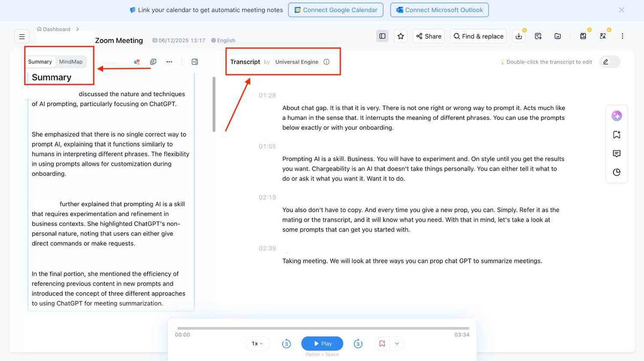
Task: Open the comments icon in right sidebar
Action: (617, 153)
